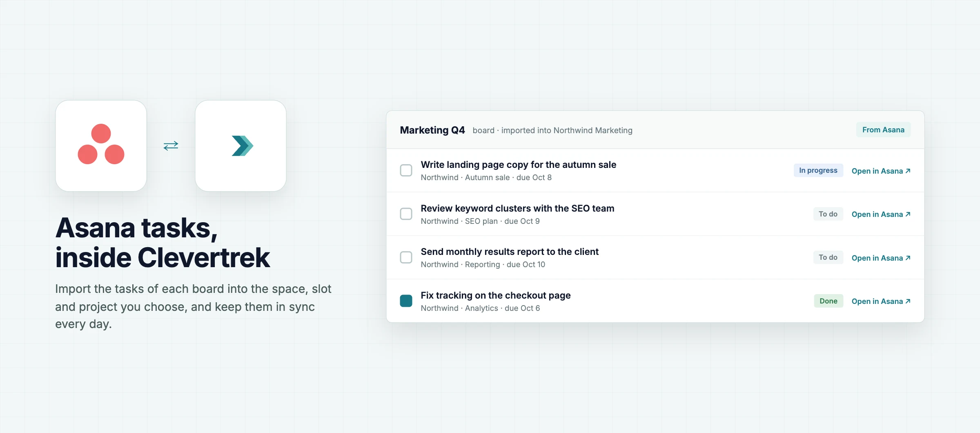Uncheck the 'Fix tracking on the checkout page' checkbox
980x433 pixels.
(406, 301)
